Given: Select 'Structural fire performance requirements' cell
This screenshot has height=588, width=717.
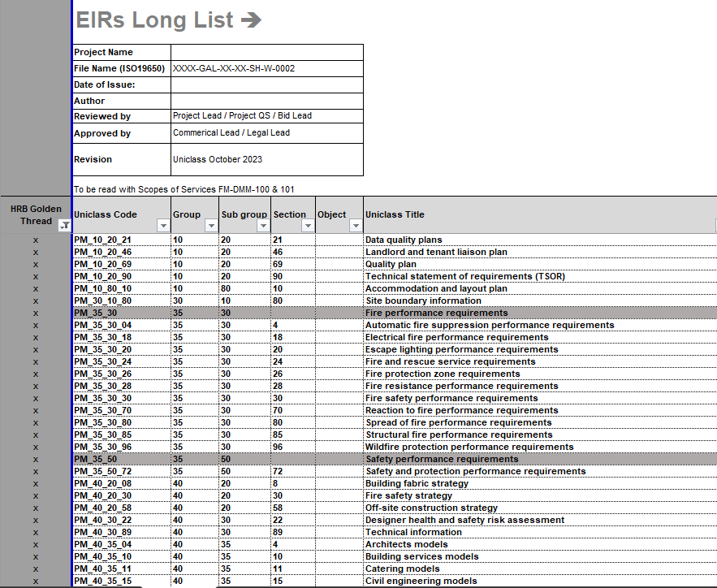Looking at the screenshot, I should (540, 435).
